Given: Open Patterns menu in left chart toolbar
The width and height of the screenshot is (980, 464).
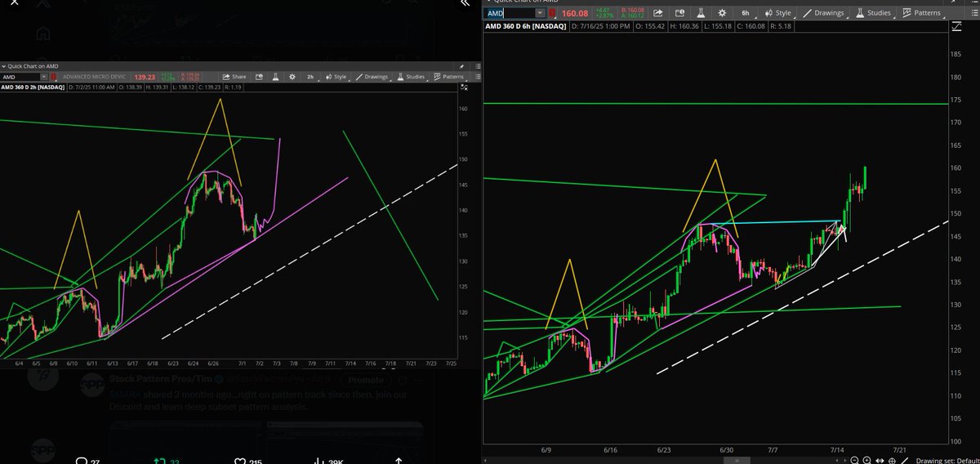Looking at the screenshot, I should click(x=448, y=77).
